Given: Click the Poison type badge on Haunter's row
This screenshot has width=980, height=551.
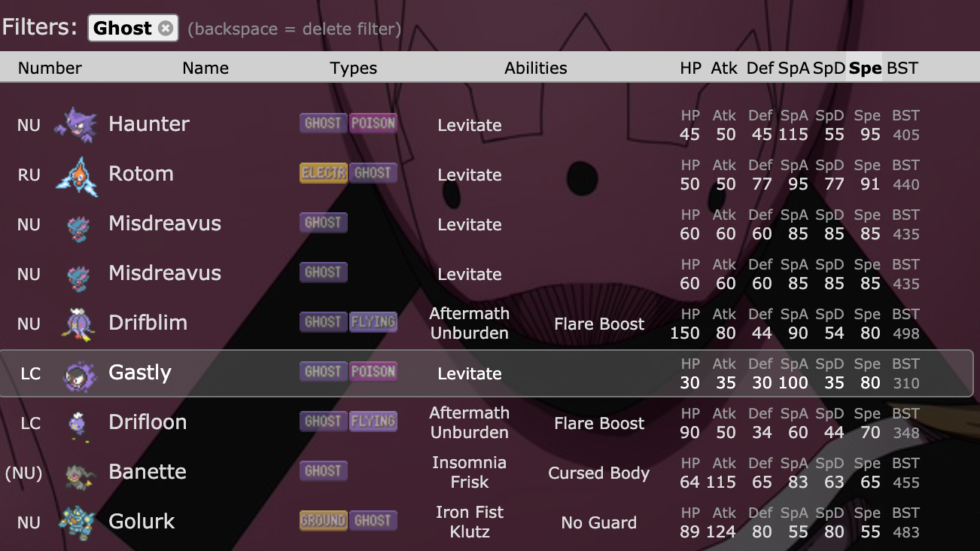Looking at the screenshot, I should (x=373, y=123).
